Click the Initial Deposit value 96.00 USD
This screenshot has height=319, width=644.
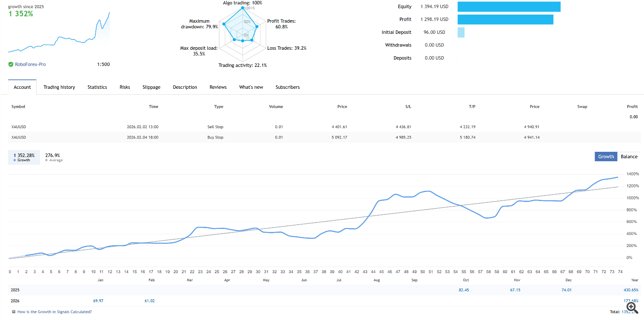434,32
